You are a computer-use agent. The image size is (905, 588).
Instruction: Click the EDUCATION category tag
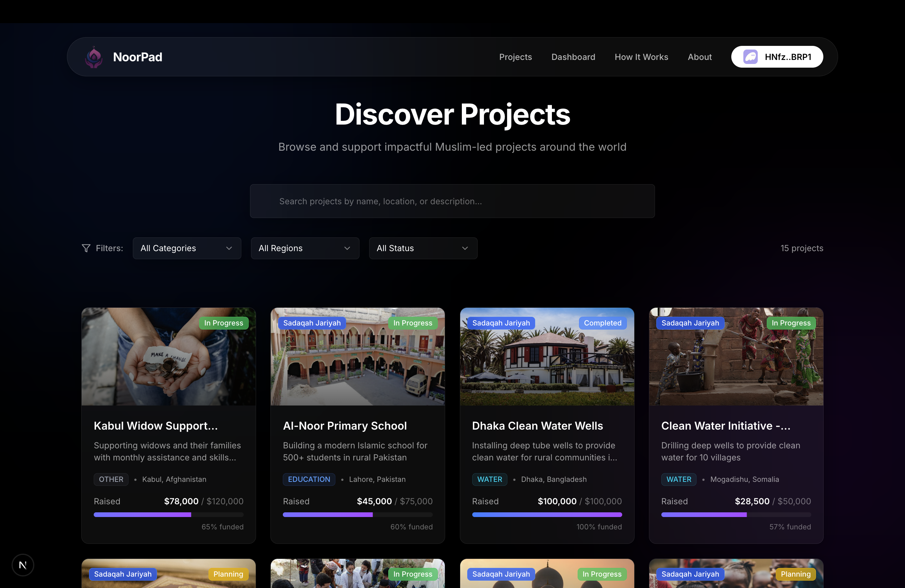tap(309, 479)
